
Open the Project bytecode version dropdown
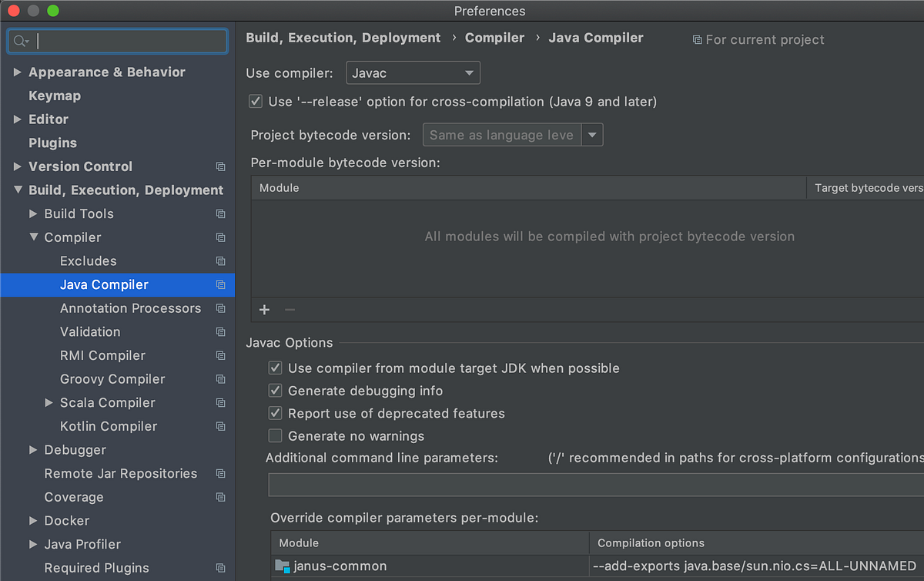(x=593, y=134)
